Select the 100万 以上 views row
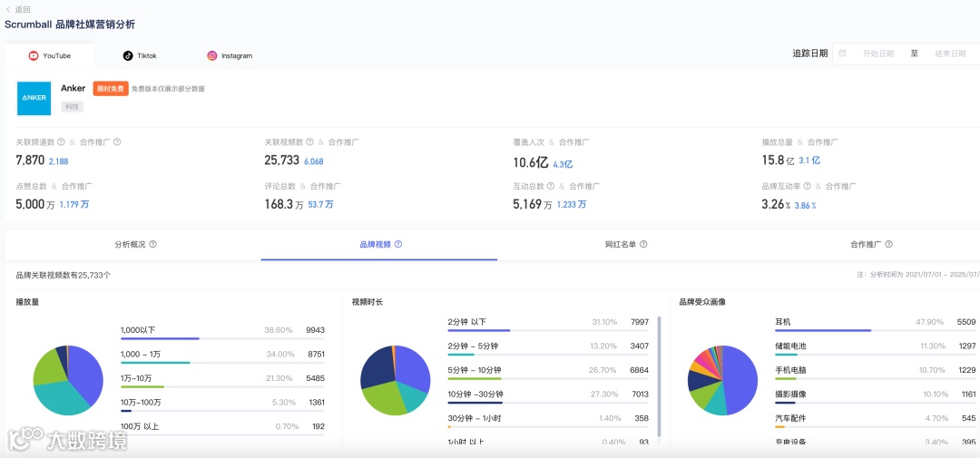 pos(222,428)
